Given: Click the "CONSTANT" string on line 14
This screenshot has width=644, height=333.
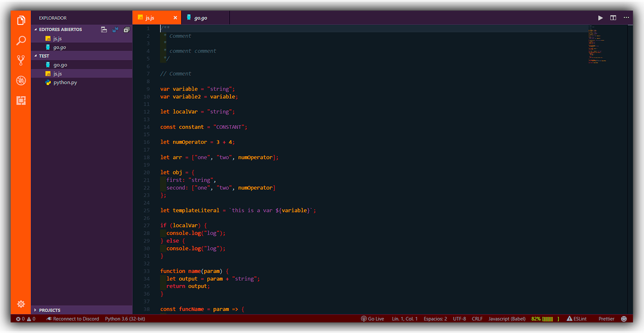Looking at the screenshot, I should (x=229, y=127).
